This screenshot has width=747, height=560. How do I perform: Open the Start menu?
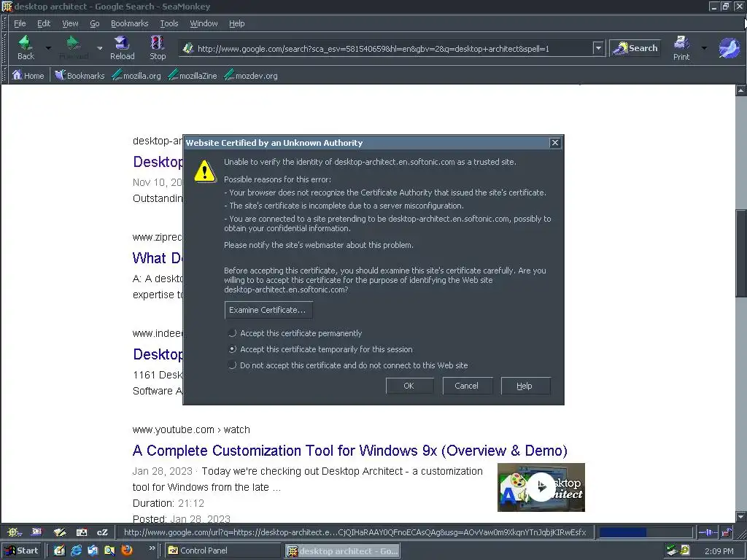(x=23, y=551)
